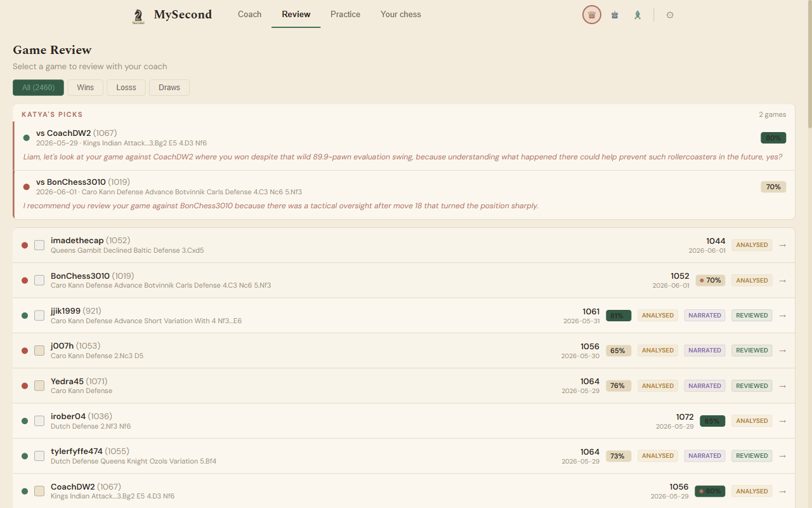Click ANALYSED tag on irober04 row

[752, 421]
